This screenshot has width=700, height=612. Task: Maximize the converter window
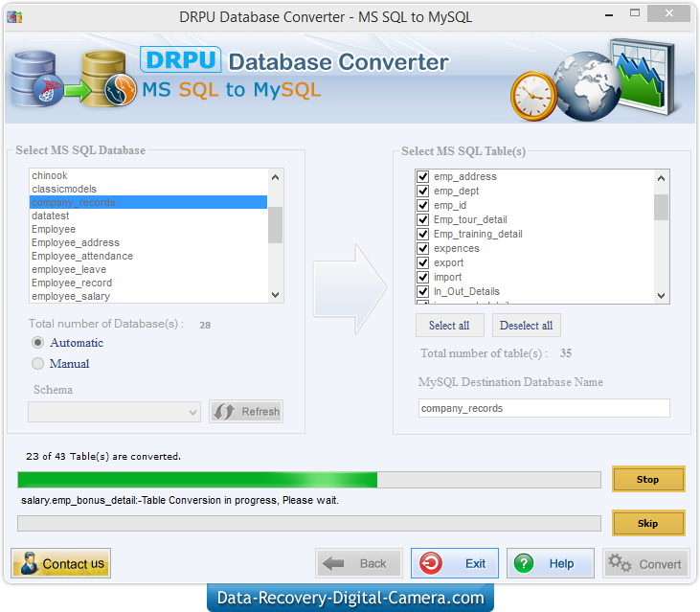tap(635, 13)
